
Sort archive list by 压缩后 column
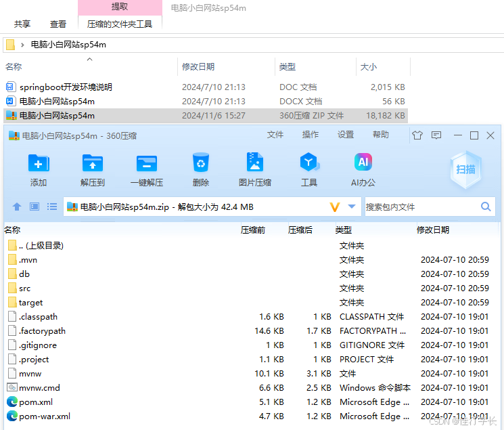coord(300,230)
